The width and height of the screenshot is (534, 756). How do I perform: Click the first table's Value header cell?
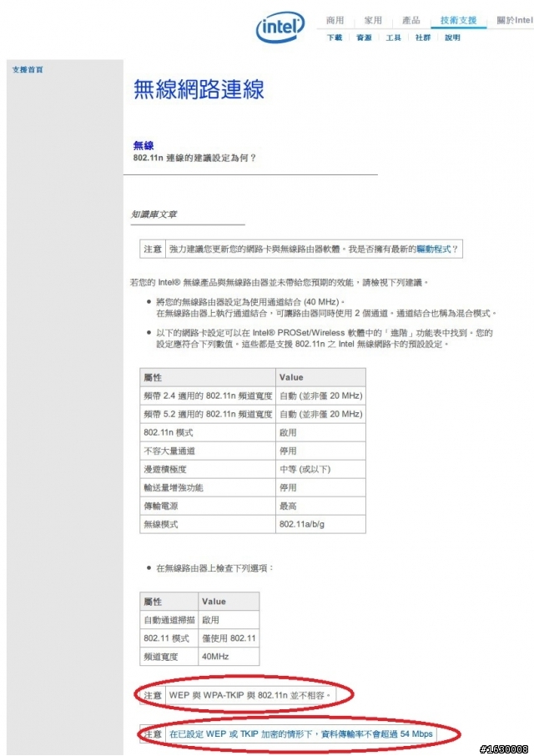click(x=320, y=377)
